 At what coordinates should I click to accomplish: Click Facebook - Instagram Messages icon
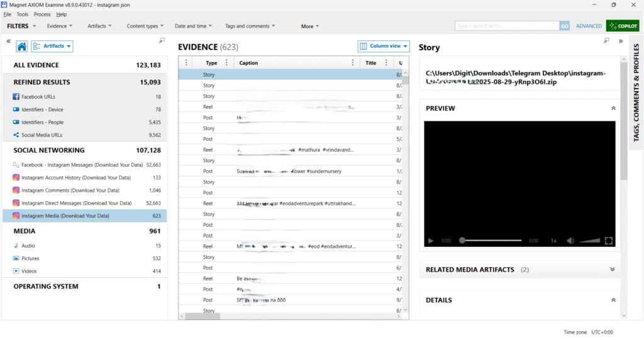click(16, 165)
